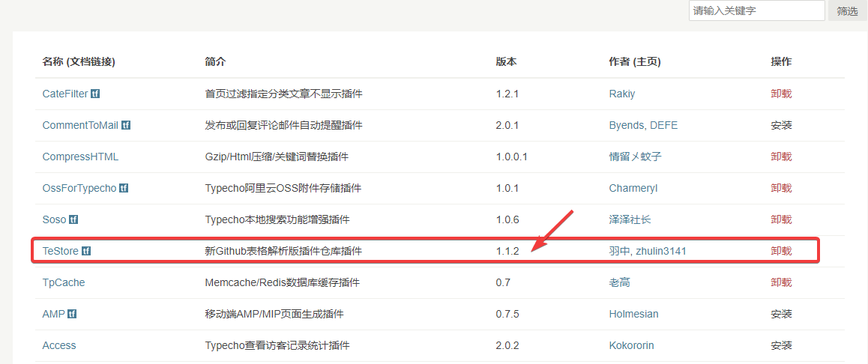
Task: Click the tf badge next to OssForTypecho
Action: 124,188
